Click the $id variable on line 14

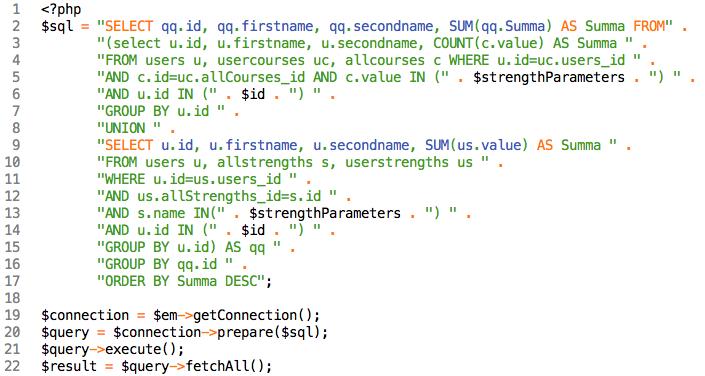pos(253,230)
